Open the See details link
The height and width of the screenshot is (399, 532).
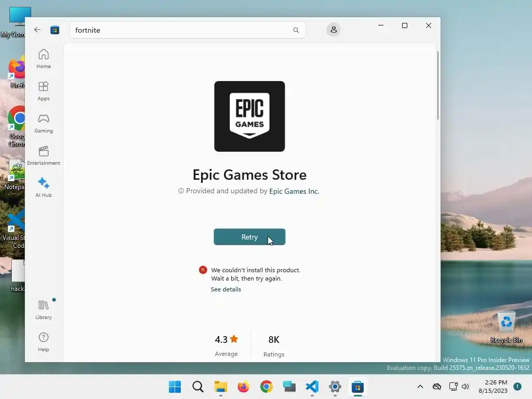pyautogui.click(x=225, y=289)
